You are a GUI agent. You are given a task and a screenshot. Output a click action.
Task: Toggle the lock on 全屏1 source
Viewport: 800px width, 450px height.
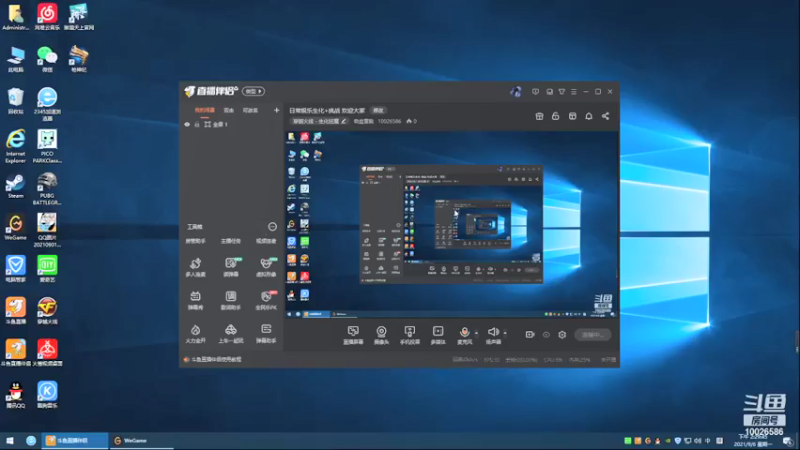pos(197,124)
